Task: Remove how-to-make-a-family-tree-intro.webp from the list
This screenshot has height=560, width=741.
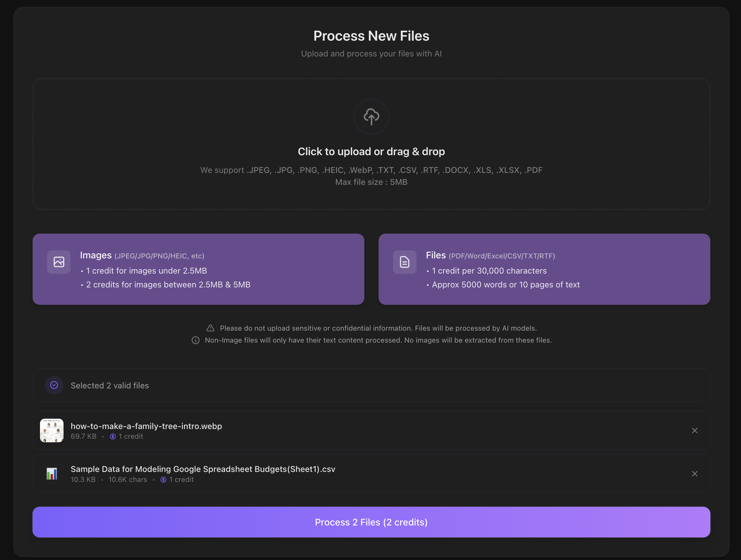Action: (695, 430)
